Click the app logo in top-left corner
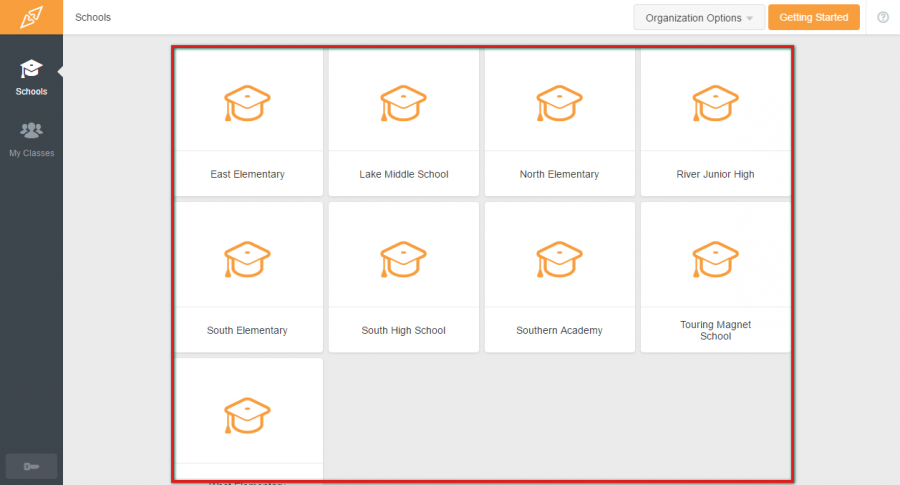Viewport: 900px width, 485px height. click(x=31, y=17)
